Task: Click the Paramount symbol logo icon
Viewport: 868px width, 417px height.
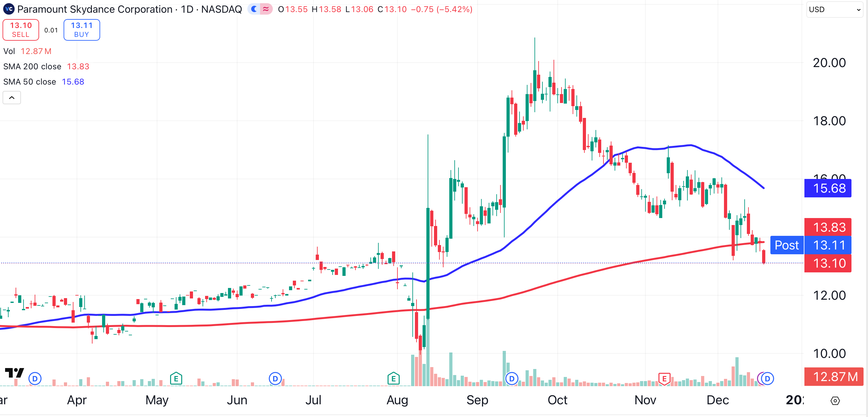Action: point(9,9)
